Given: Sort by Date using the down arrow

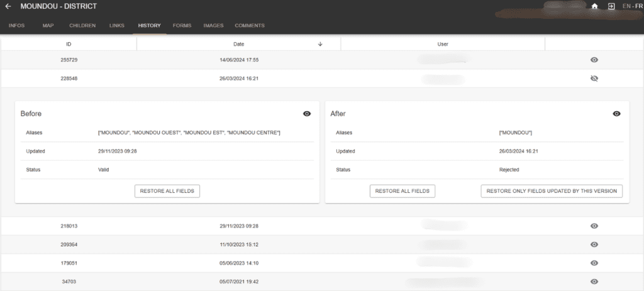Looking at the screenshot, I should pos(320,45).
